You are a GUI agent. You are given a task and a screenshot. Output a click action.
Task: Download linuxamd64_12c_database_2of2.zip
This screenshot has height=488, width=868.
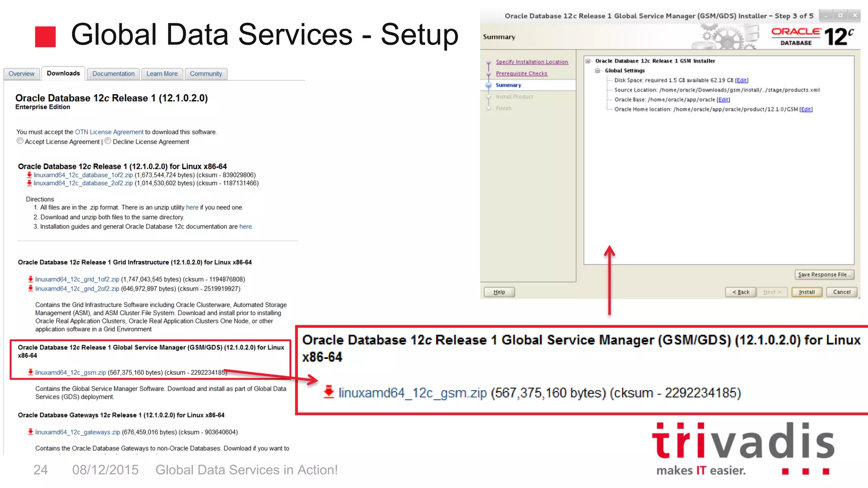(x=83, y=183)
